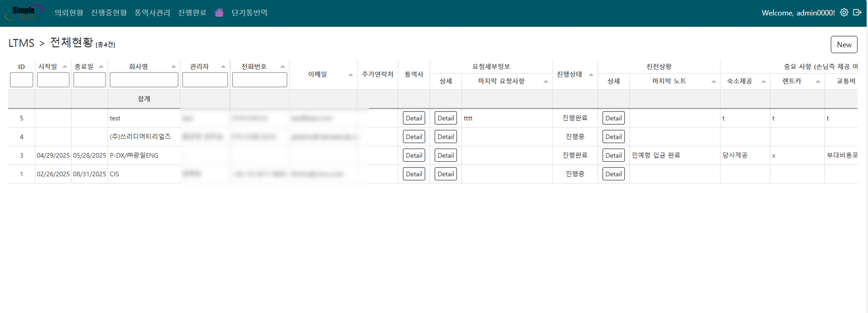868x313 pixels.
Task: Sort by 시작일 arrow icon
Action: click(65, 66)
